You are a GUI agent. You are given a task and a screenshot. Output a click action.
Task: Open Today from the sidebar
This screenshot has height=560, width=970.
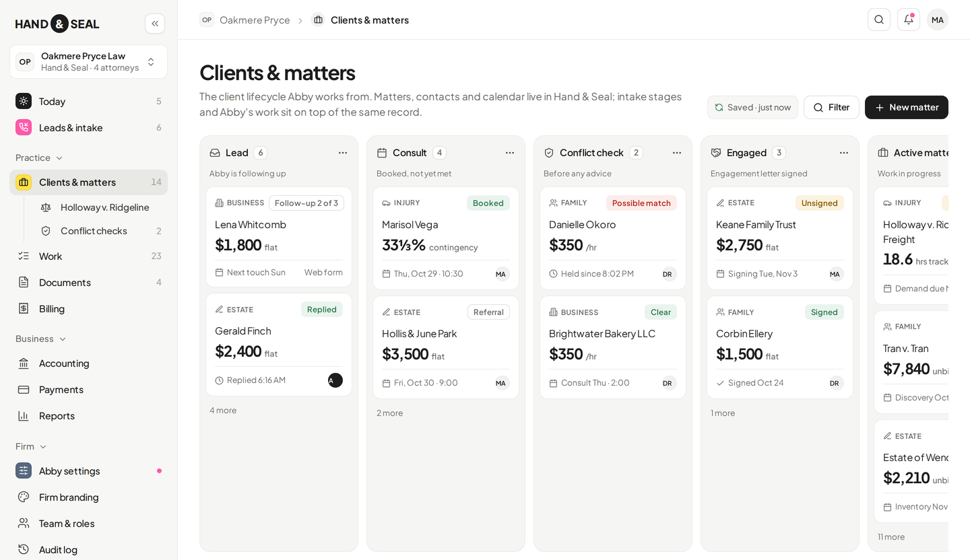tap(88, 101)
